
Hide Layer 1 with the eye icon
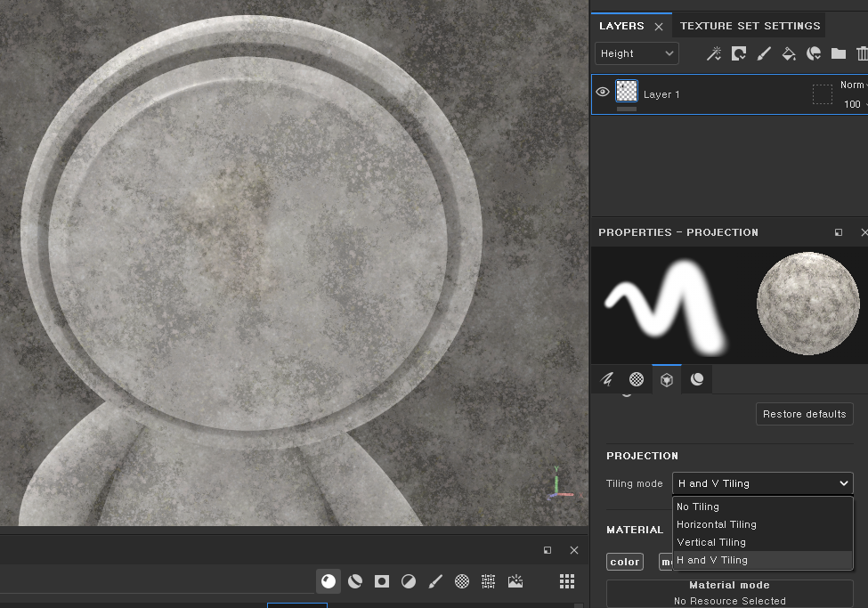click(x=603, y=92)
